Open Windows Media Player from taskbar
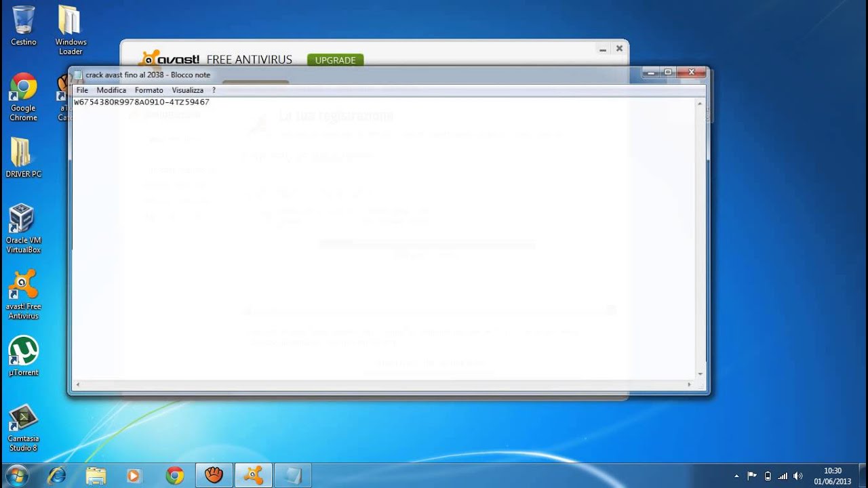The height and width of the screenshot is (488, 868). (x=134, y=476)
